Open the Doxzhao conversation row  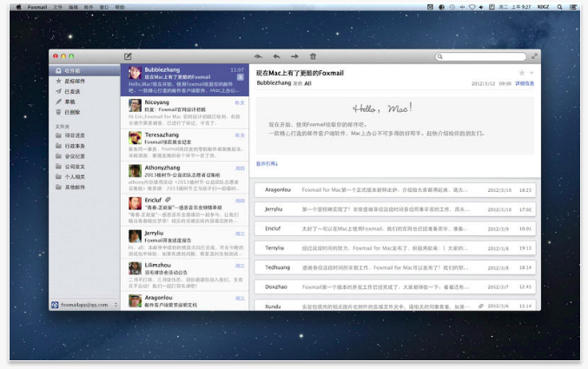[x=395, y=287]
